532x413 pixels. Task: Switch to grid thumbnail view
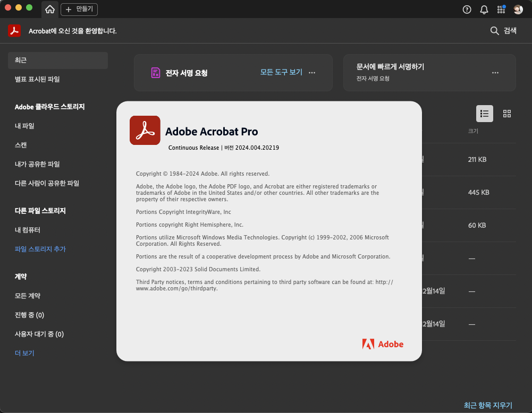(506, 114)
